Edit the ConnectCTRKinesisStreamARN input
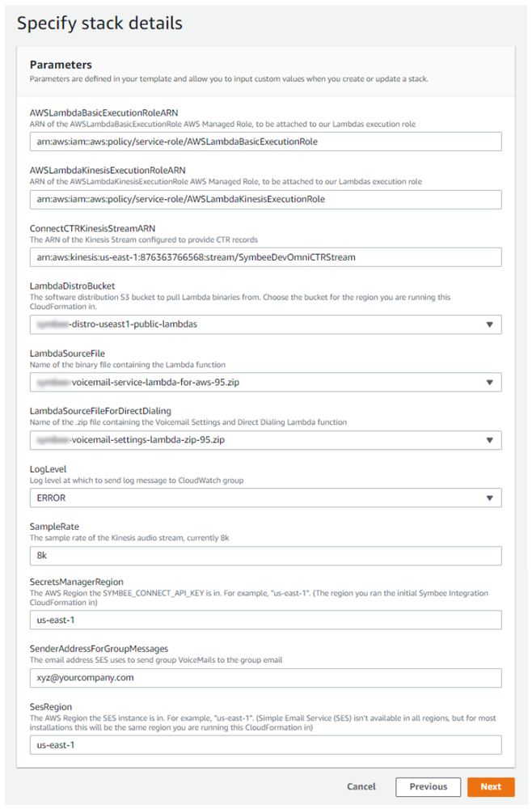The height and width of the screenshot is (809, 532). tap(265, 257)
